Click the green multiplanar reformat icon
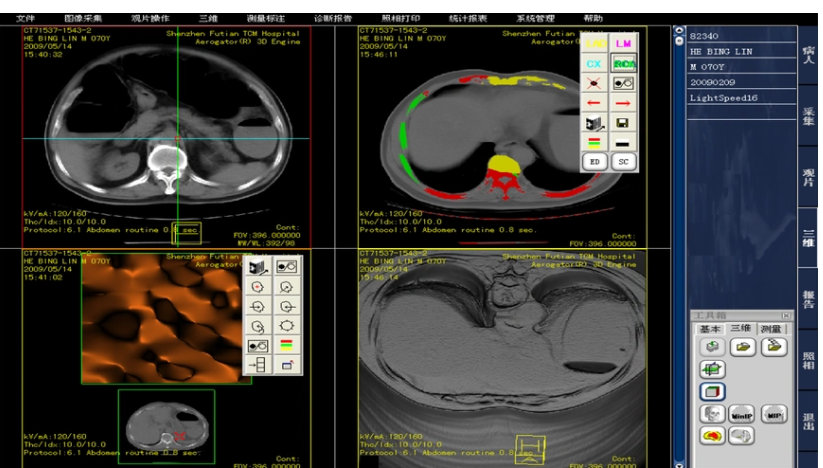 pos(712,369)
